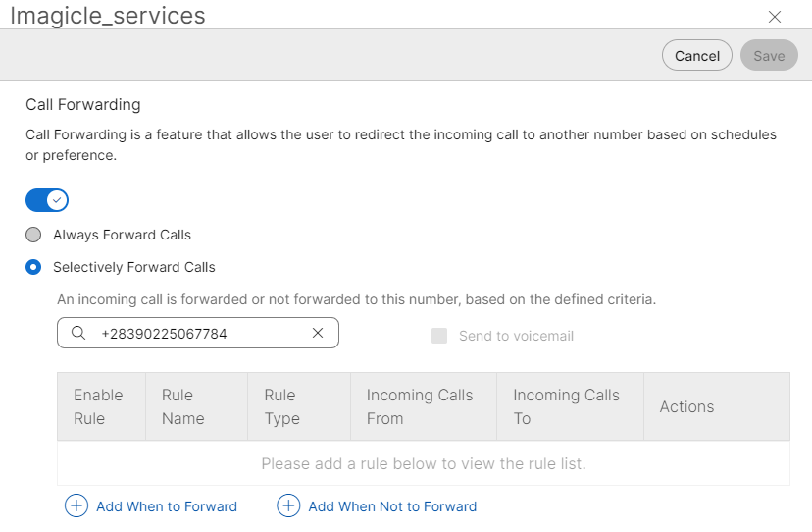Click the Incoming Calls To column header
This screenshot has width=812, height=532.
[x=566, y=406]
